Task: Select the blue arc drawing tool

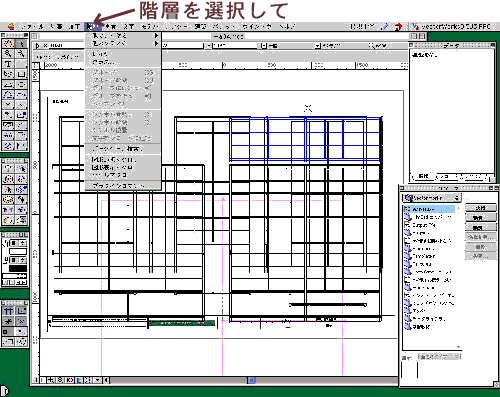Action: 21,95
